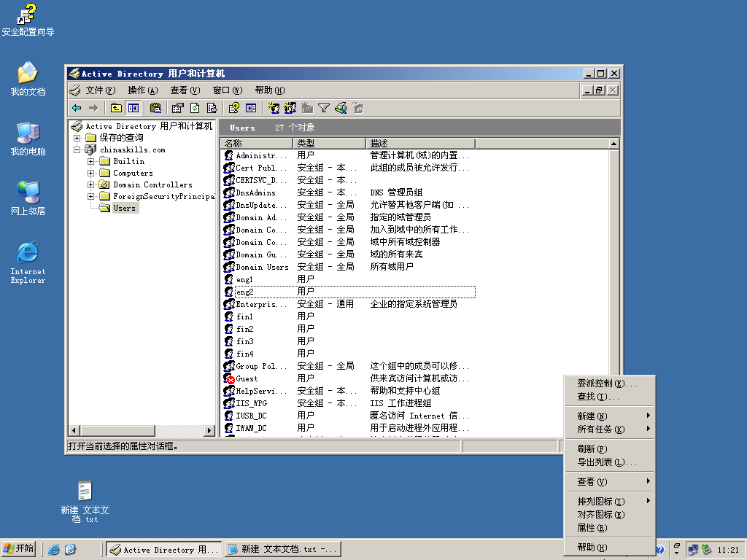Viewport: 747px width, 560px height.
Task: Open the 排列图标(I) submenu
Action: pos(609,501)
